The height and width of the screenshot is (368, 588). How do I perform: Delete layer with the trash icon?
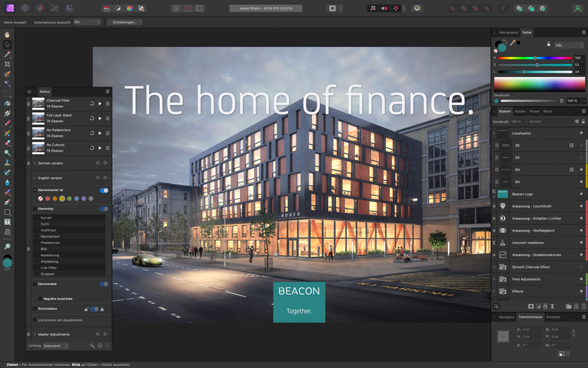[583, 306]
